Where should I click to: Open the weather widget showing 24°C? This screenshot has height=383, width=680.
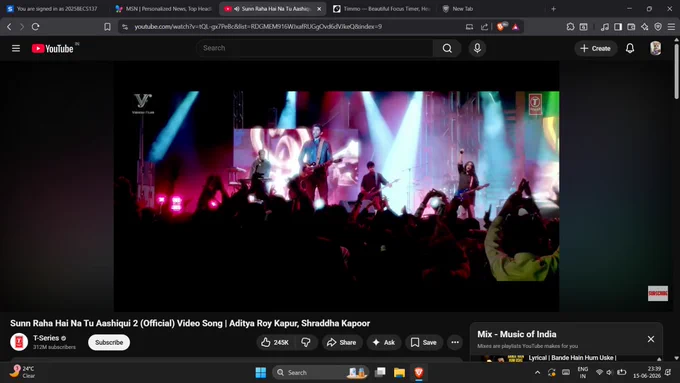click(x=23, y=372)
